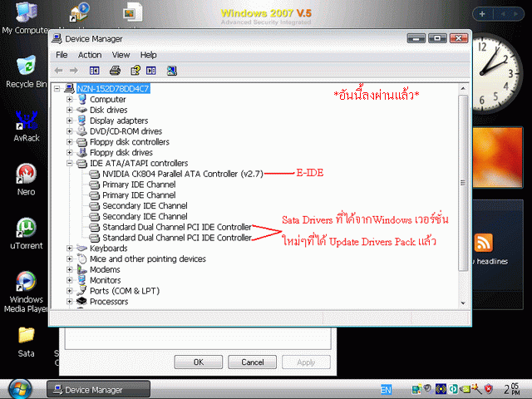This screenshot has width=532, height=399.
Task: Click the root computer node icon
Action: pyautogui.click(x=69, y=89)
